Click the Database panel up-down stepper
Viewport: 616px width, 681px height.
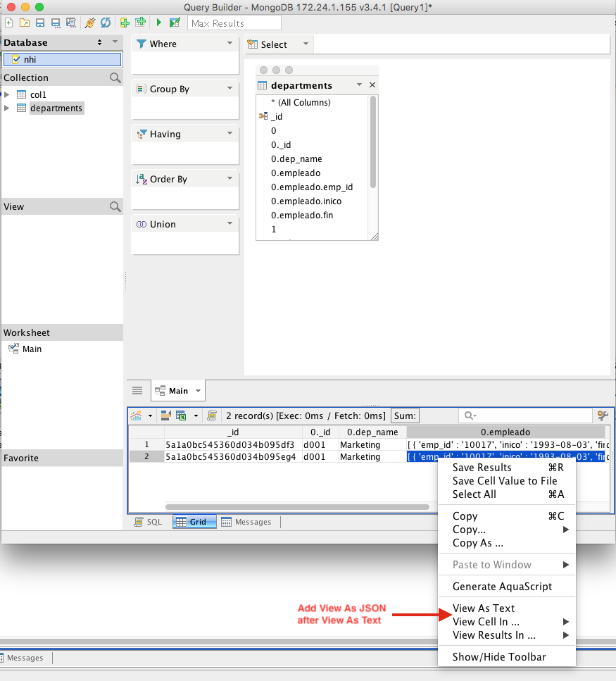99,42
